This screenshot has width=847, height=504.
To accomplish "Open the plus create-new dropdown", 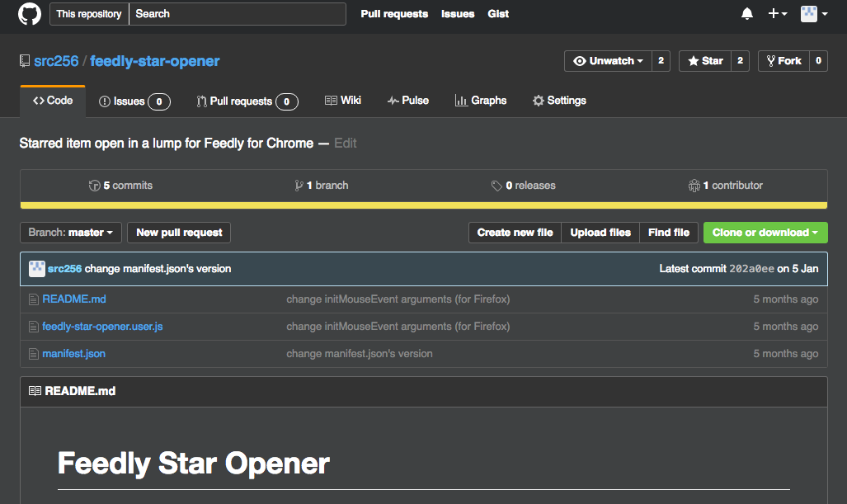I will [778, 13].
